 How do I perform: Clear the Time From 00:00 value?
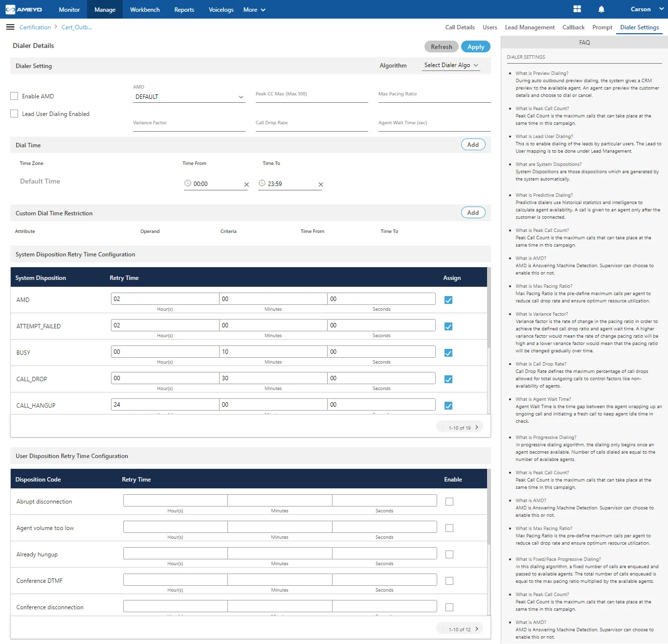pyautogui.click(x=246, y=184)
